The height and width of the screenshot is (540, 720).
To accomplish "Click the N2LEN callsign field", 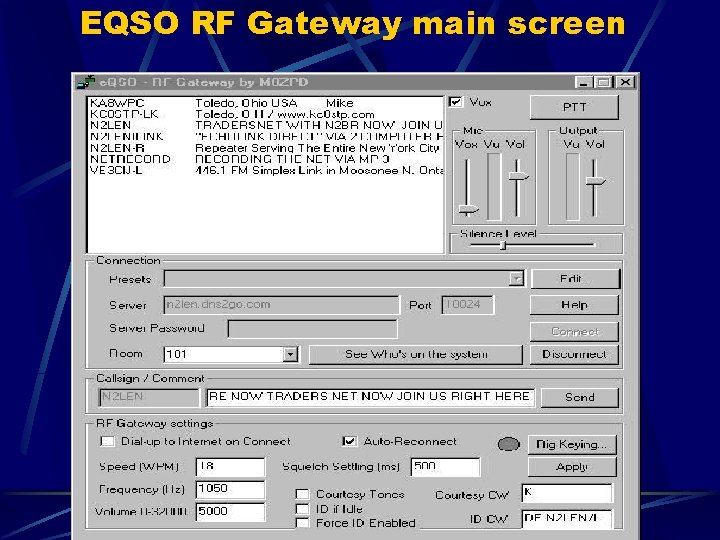I will pos(149,397).
